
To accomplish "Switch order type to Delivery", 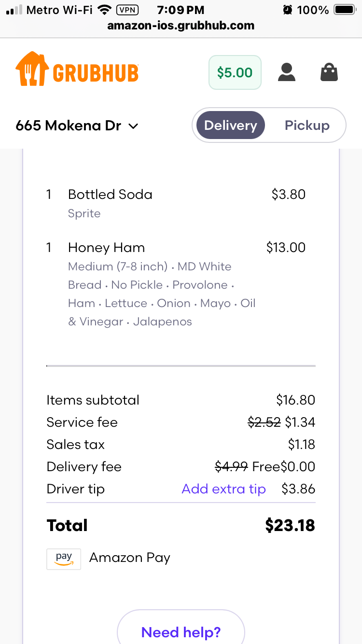I will point(230,126).
